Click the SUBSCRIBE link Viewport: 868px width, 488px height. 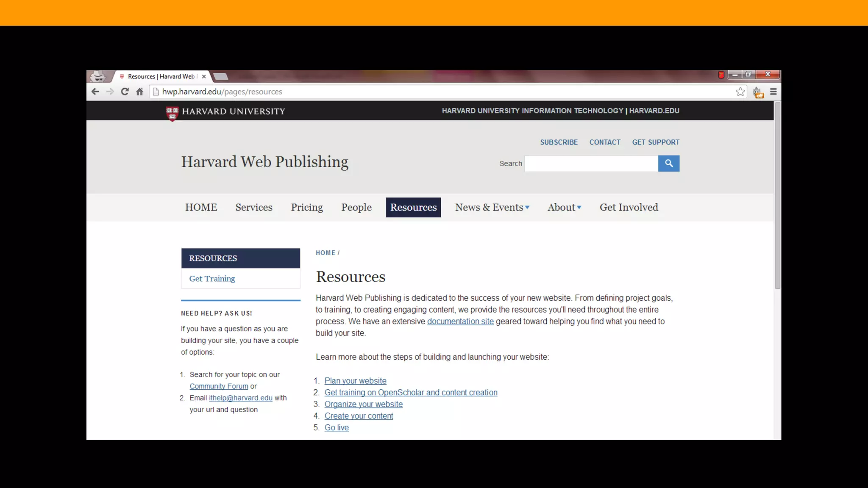click(559, 142)
